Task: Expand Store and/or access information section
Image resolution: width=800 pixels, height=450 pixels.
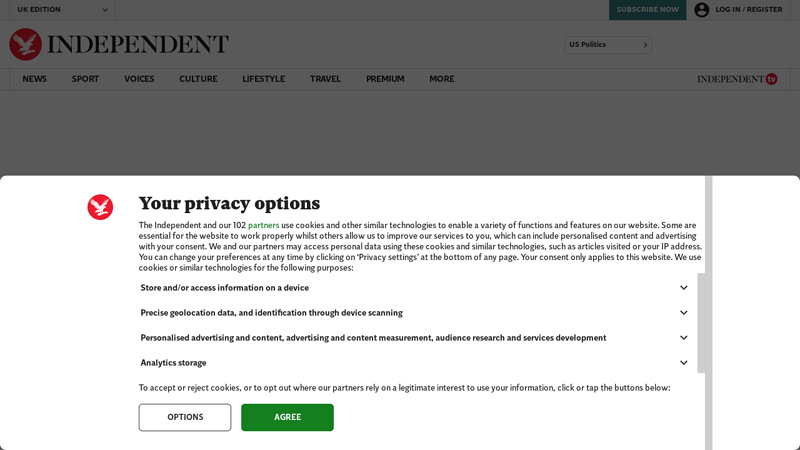Action: coord(414,288)
